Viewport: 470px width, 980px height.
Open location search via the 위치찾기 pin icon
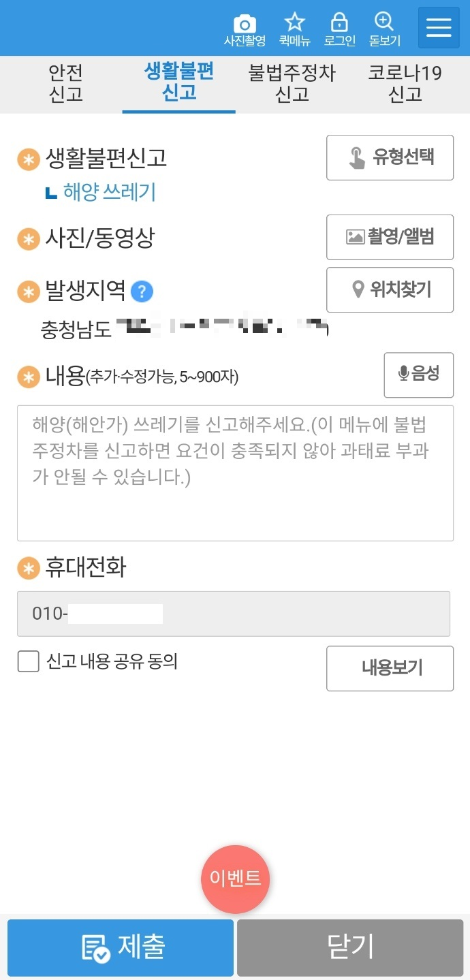(390, 289)
